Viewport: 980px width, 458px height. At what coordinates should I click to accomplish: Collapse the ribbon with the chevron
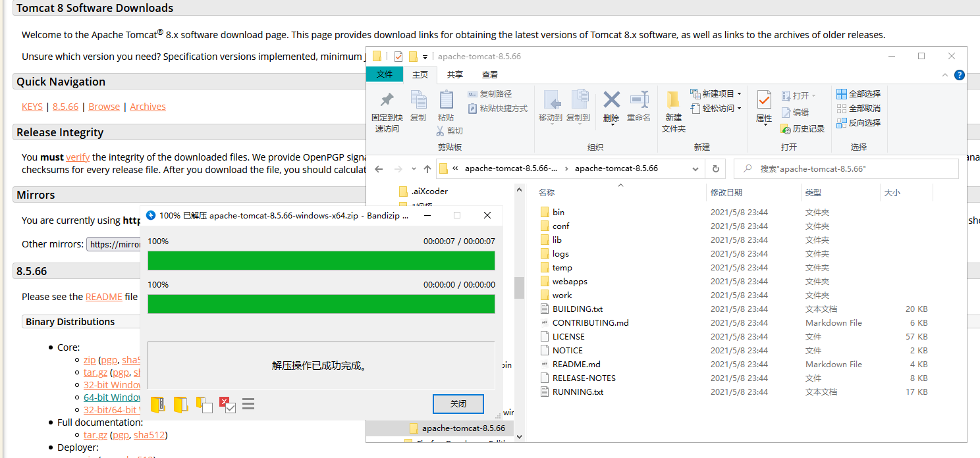945,75
